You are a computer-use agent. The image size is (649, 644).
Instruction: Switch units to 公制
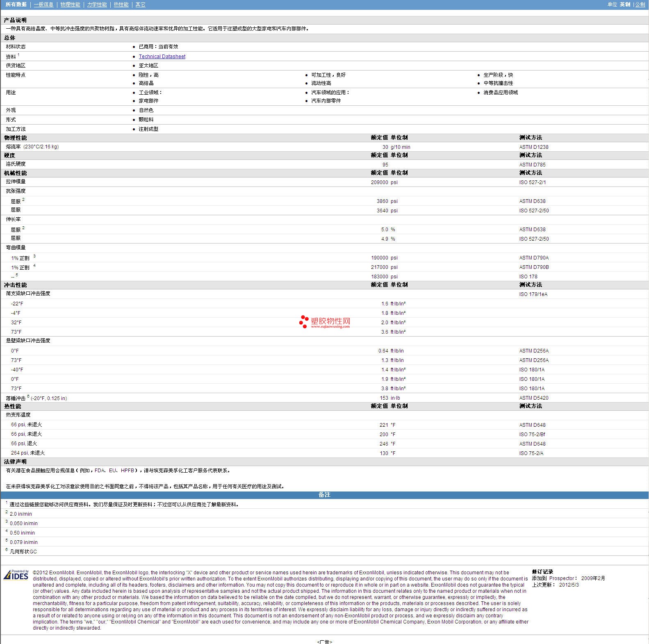tap(640, 5)
